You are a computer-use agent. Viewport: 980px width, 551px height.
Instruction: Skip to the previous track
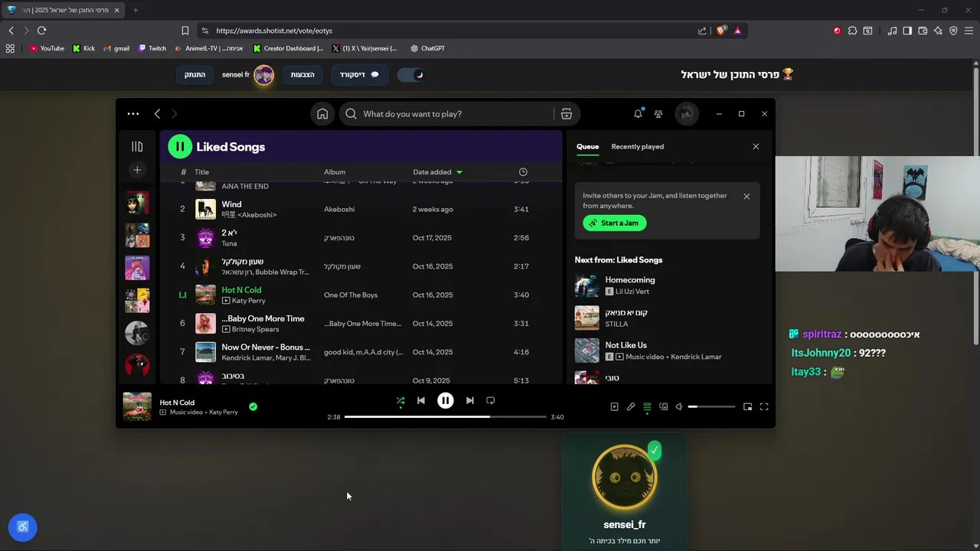(x=420, y=400)
